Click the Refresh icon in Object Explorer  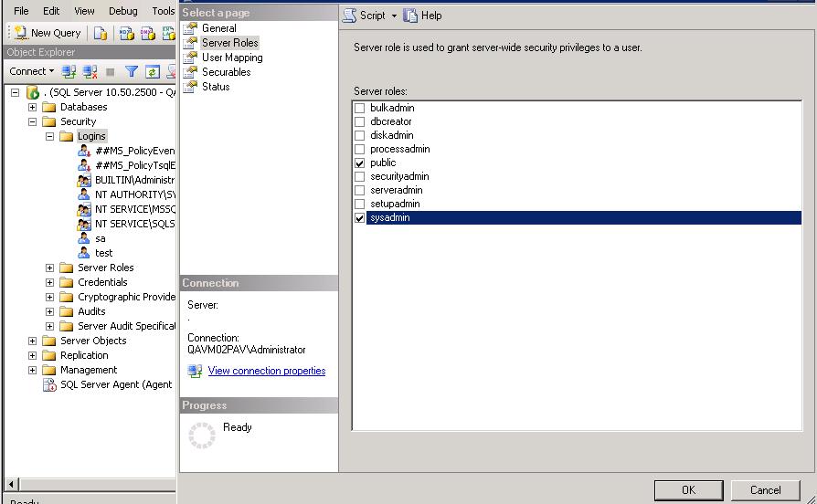pyautogui.click(x=153, y=71)
